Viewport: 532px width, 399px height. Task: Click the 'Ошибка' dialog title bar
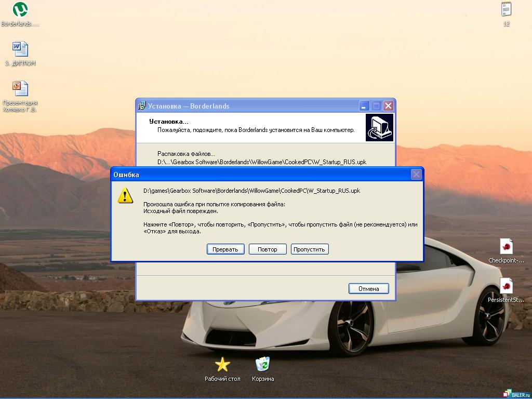(268, 175)
